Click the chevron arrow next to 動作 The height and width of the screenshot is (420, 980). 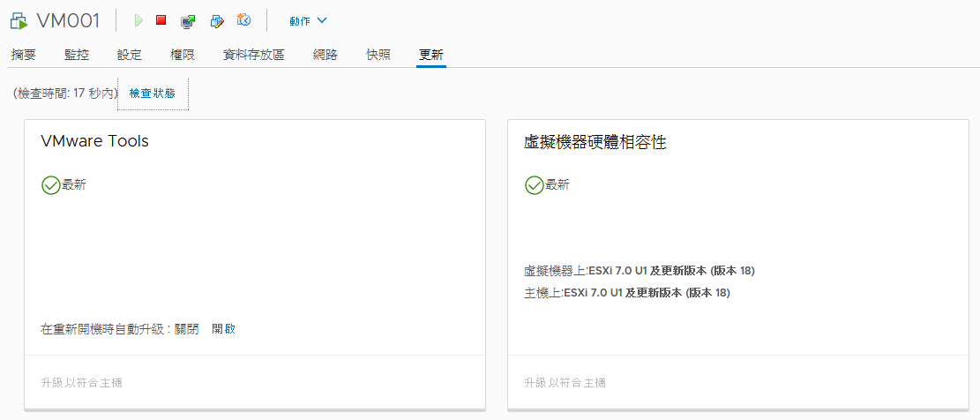tap(322, 20)
